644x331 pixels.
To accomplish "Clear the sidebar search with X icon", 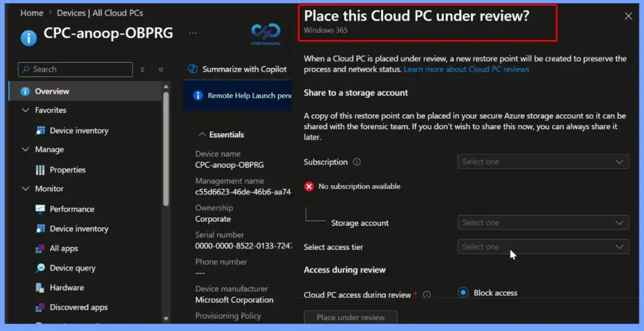I will pos(143,69).
